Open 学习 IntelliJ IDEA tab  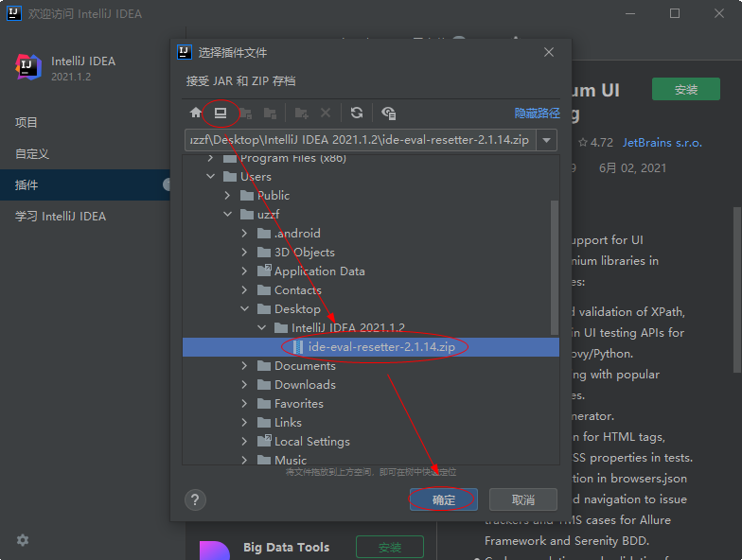[x=85, y=216]
